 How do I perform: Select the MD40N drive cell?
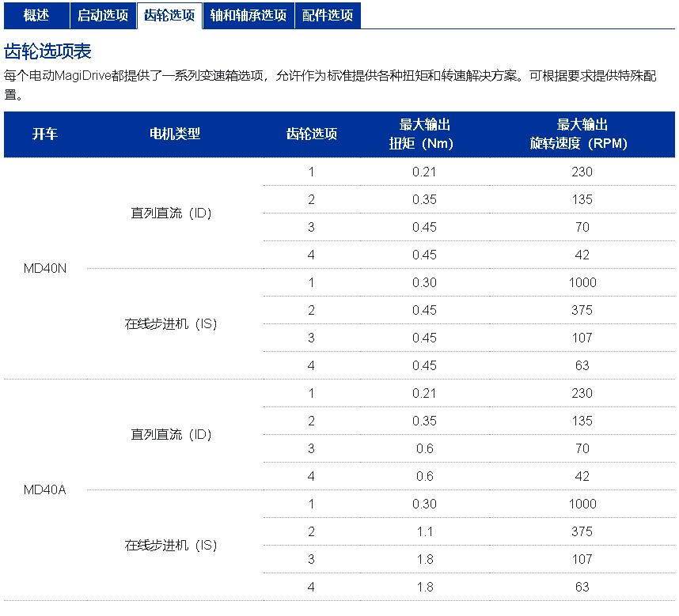click(45, 268)
